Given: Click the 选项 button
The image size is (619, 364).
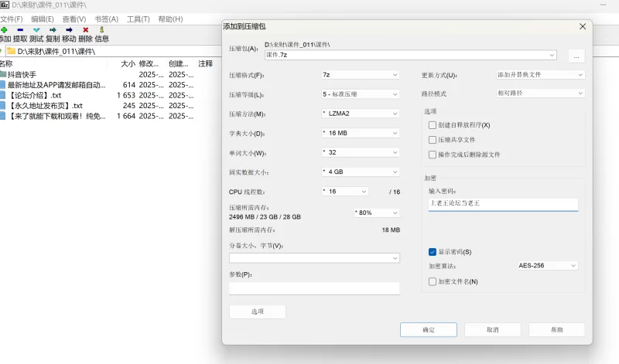Looking at the screenshot, I should tap(258, 311).
